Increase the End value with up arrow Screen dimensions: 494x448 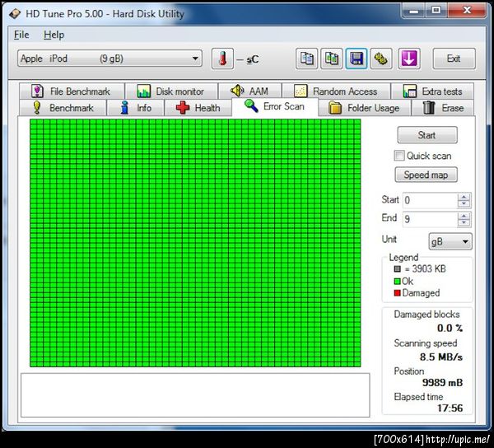pyautogui.click(x=464, y=216)
